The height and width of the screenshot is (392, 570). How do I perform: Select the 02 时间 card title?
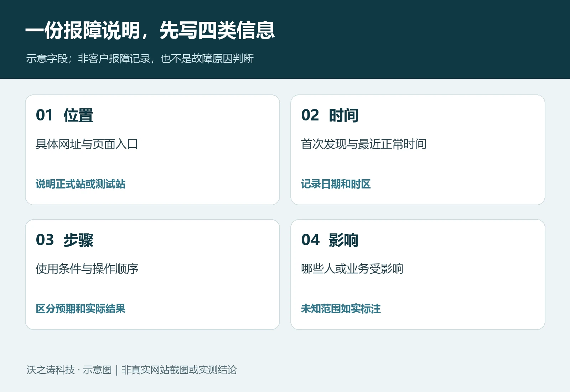click(330, 115)
